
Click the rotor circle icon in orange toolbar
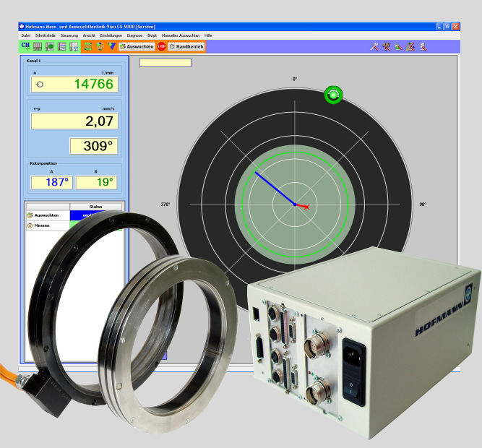tap(100, 46)
